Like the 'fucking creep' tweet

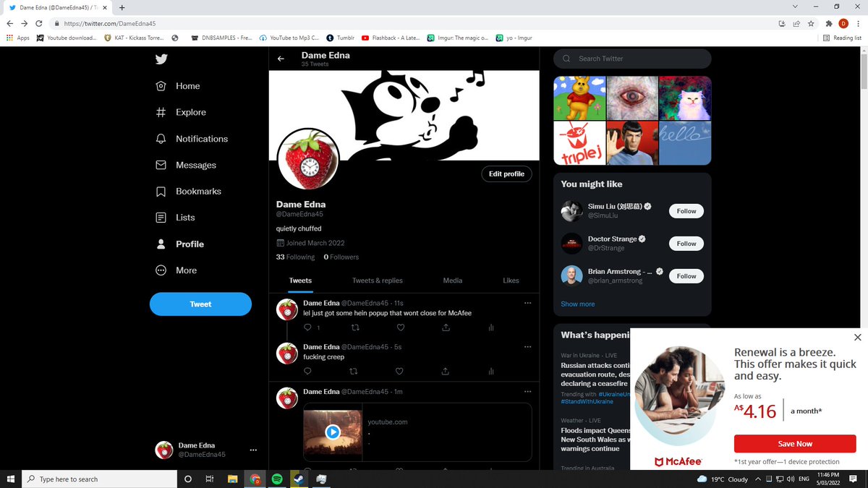400,372
